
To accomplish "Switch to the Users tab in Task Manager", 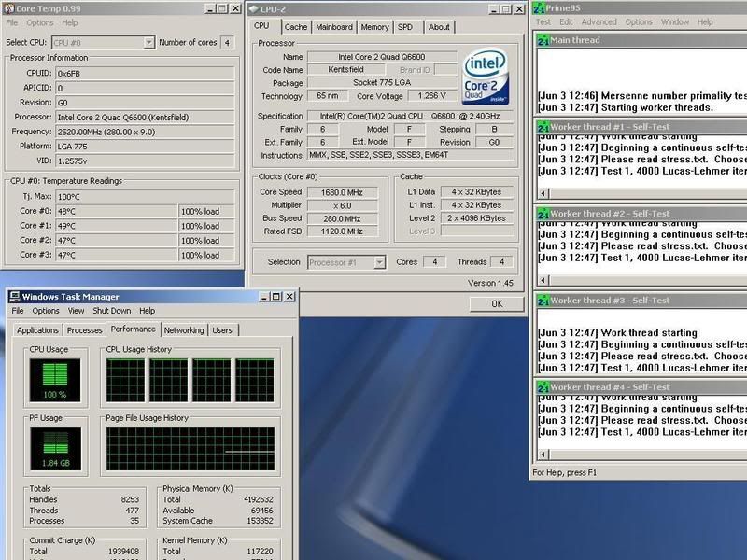I will tap(222, 330).
